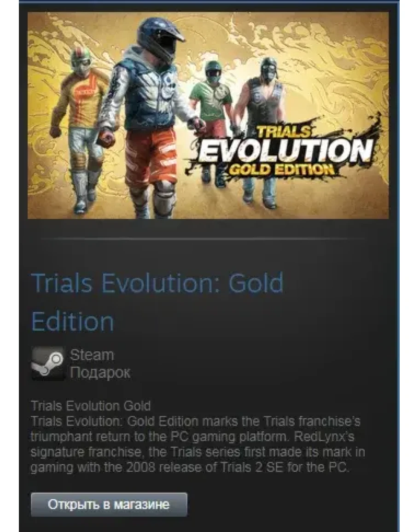Click the Подарок gift label

point(100,373)
